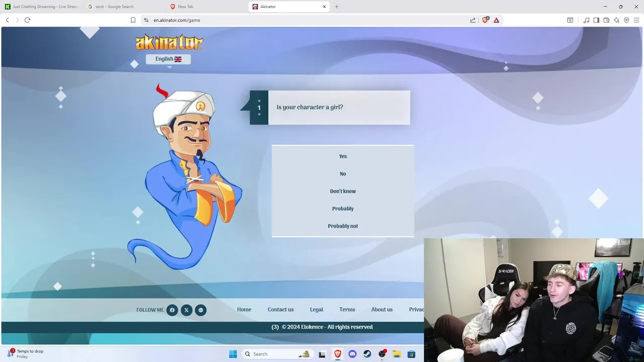This screenshot has height=362, width=644.
Task: Answer Yes to the girl question
Action: (x=343, y=156)
